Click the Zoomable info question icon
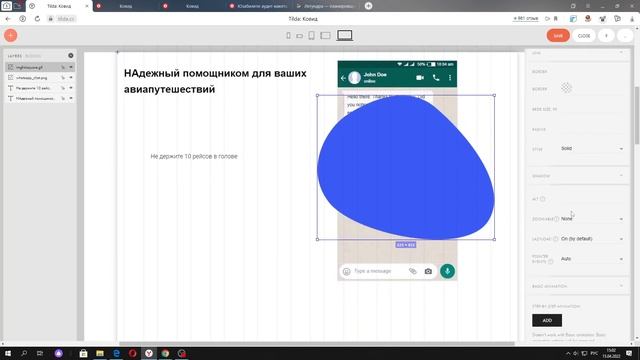The image size is (640, 360). (x=556, y=219)
